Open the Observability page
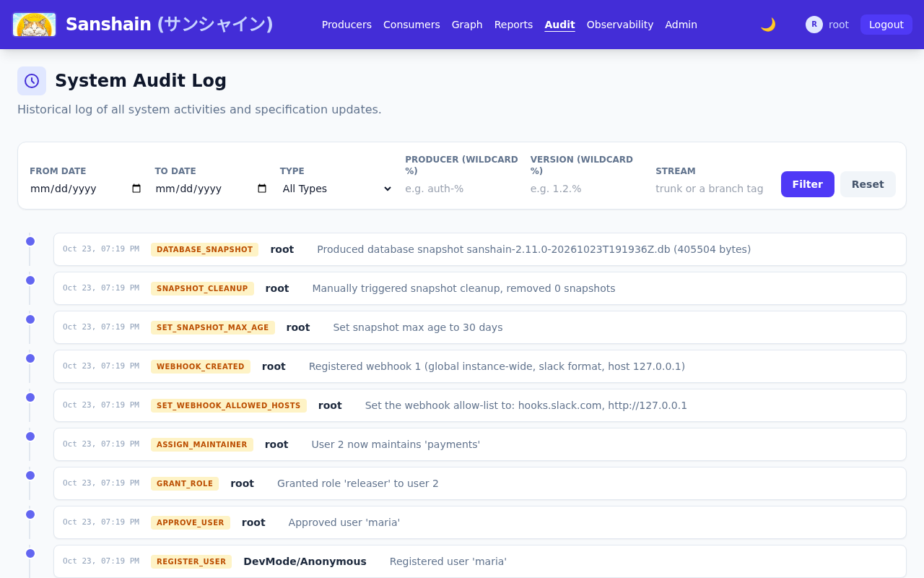 point(620,25)
